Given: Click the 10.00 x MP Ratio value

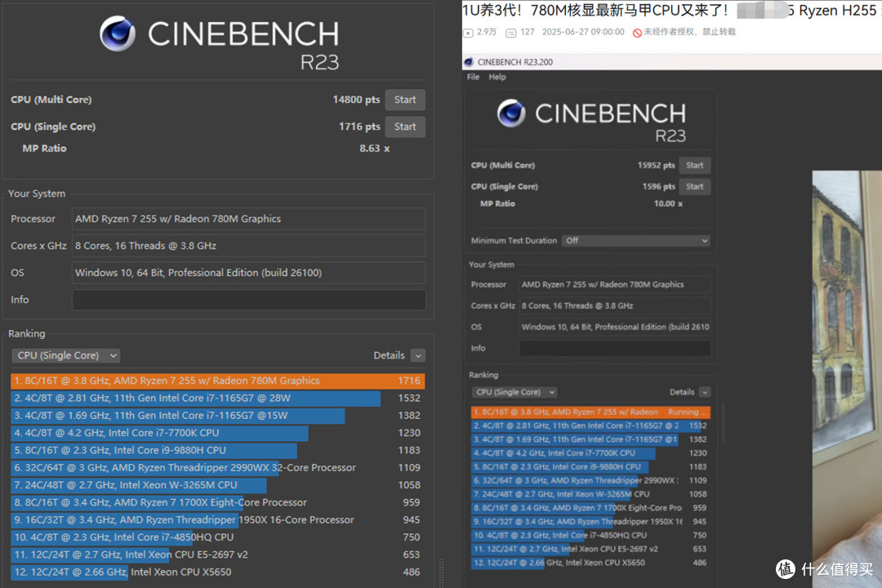Looking at the screenshot, I should (668, 203).
